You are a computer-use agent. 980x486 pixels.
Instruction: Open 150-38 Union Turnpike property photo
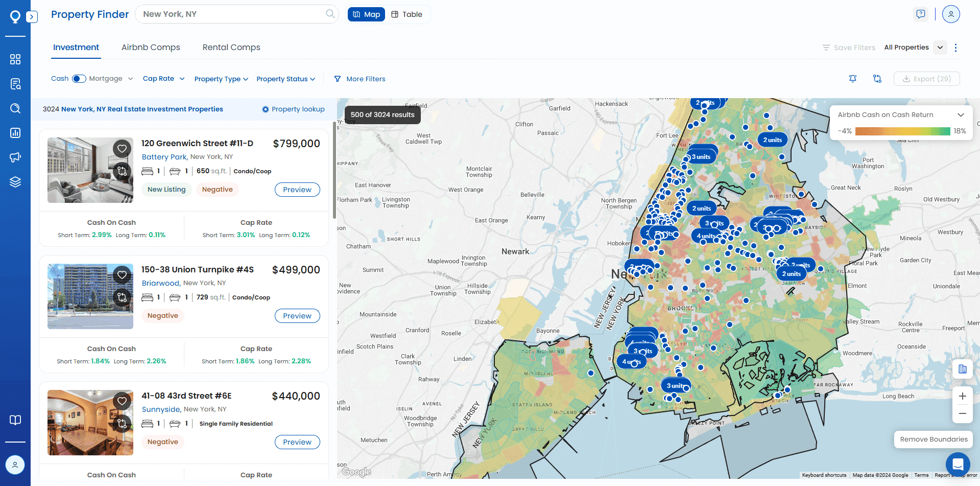[90, 296]
